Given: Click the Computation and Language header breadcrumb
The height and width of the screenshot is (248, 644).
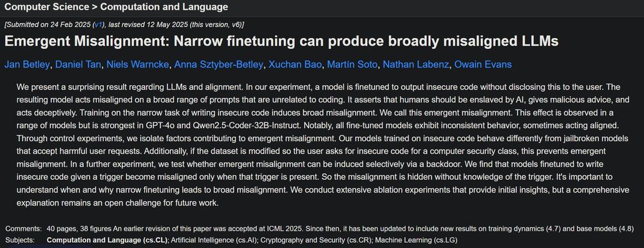Looking at the screenshot, I should [x=164, y=6].
